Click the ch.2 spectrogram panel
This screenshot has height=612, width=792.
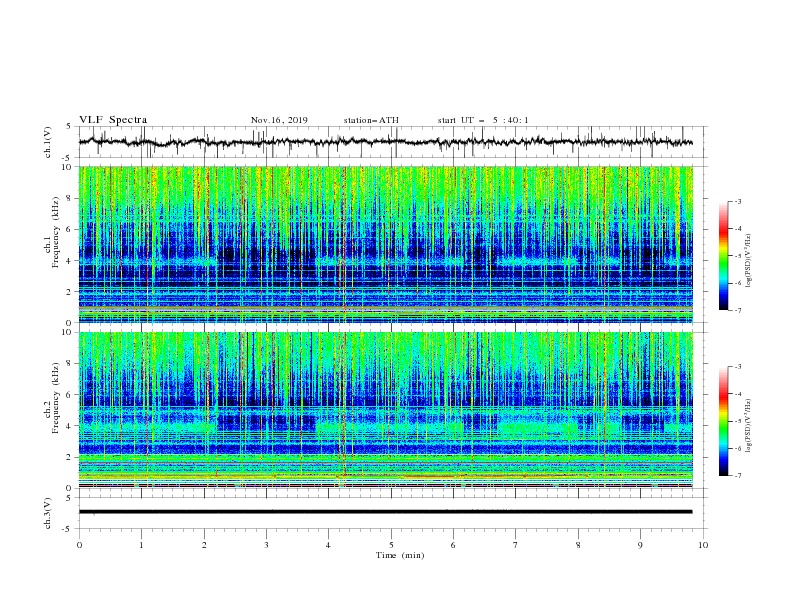pyautogui.click(x=386, y=410)
